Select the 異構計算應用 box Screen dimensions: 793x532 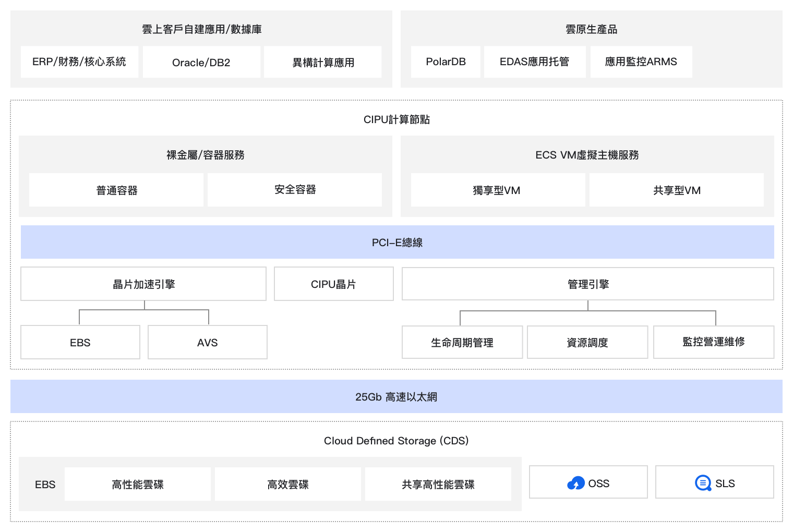coord(323,62)
